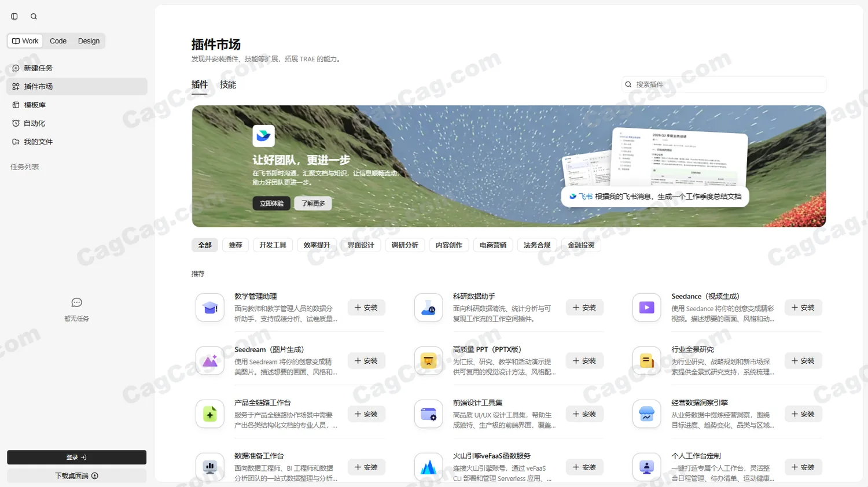The height and width of the screenshot is (487, 868).
Task: Click the 经营数据洞察引擎 plugin icon
Action: (x=647, y=414)
